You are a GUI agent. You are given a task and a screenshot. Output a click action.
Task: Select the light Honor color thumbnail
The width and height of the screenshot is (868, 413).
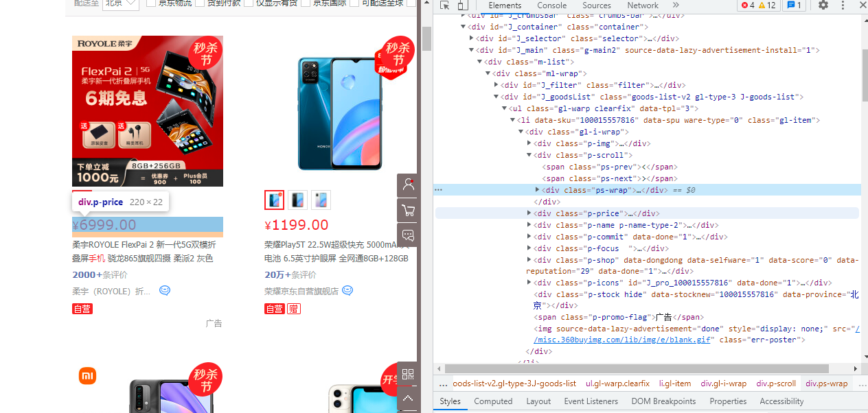[321, 200]
